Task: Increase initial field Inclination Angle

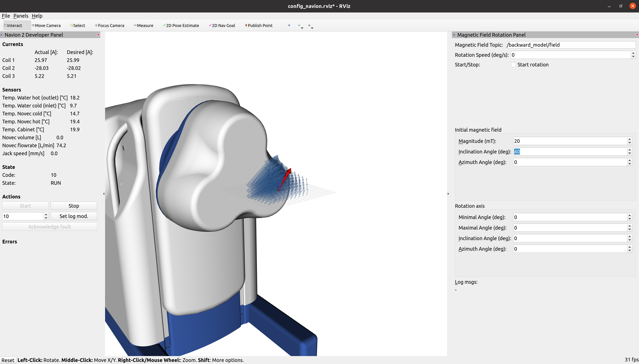Action: (x=629, y=149)
